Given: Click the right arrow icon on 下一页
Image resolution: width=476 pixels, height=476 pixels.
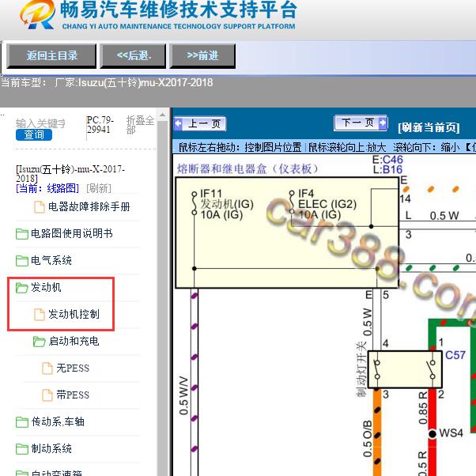Looking at the screenshot, I should point(383,123).
